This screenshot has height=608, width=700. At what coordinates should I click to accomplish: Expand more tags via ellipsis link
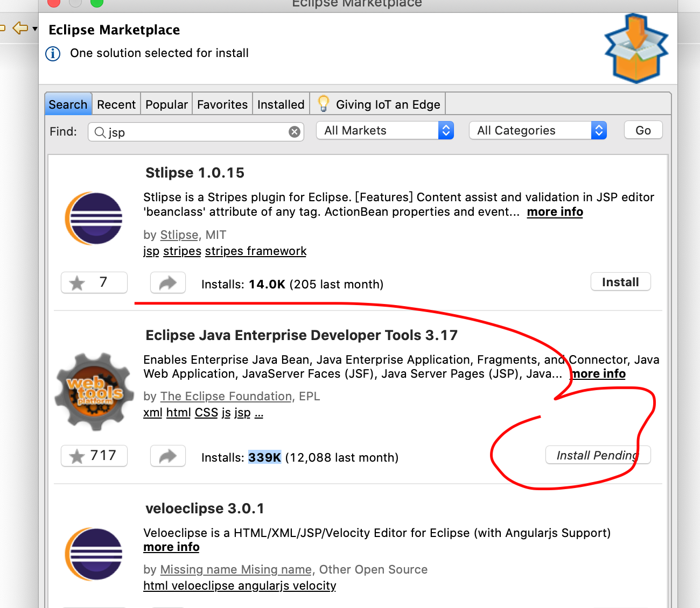(259, 414)
